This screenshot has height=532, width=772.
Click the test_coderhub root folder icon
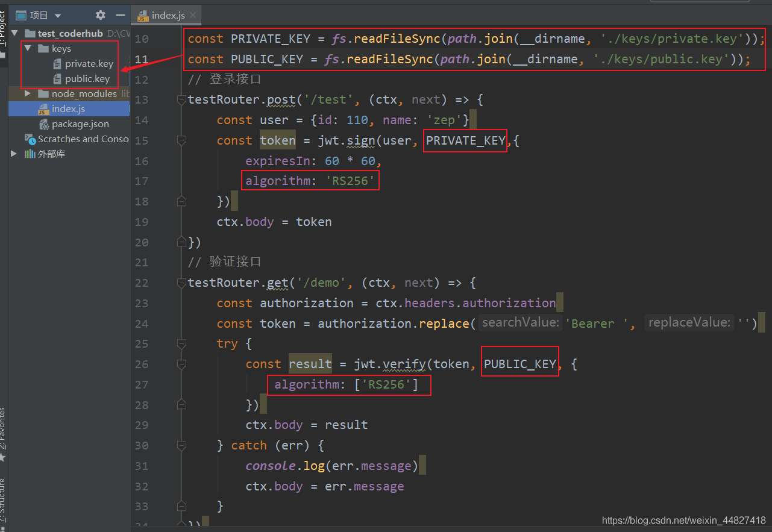(30, 34)
